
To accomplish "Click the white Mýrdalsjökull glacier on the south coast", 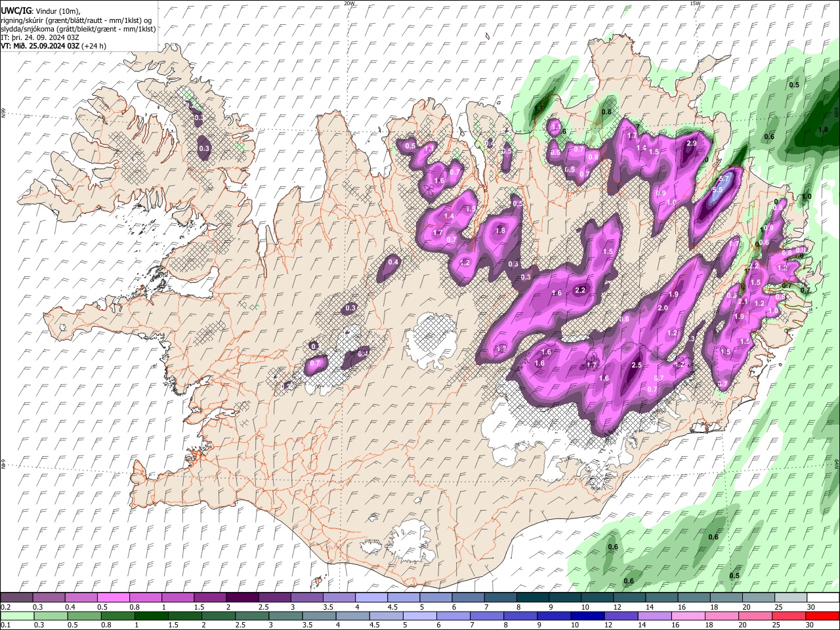I will [x=409, y=542].
